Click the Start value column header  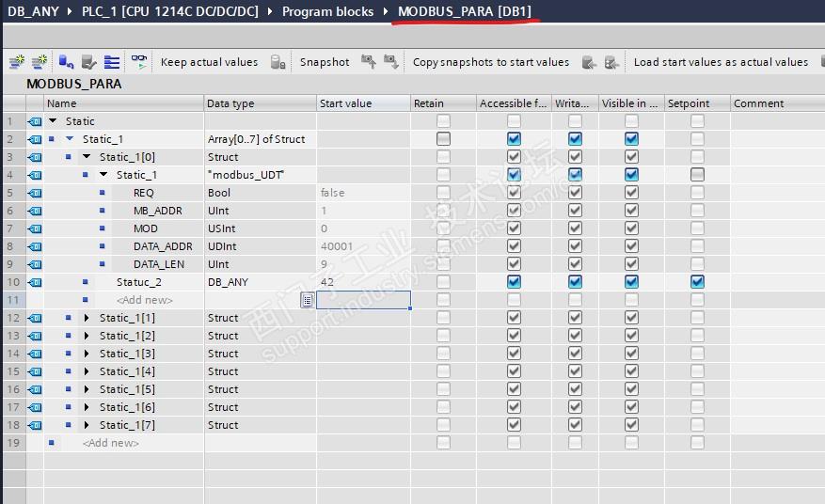point(363,103)
